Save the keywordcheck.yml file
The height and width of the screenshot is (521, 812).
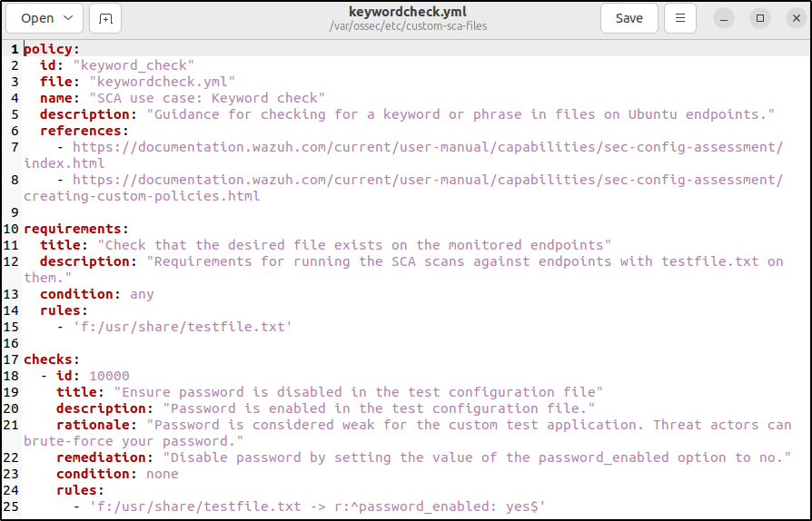coord(629,18)
